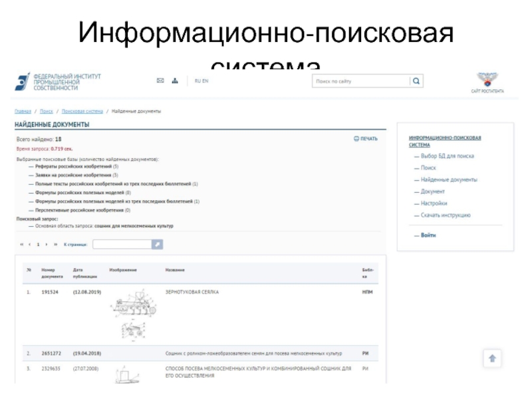Screen dimensions: 532x399
Task: Select Выбор БД для поиска menu item
Action: tap(447, 156)
